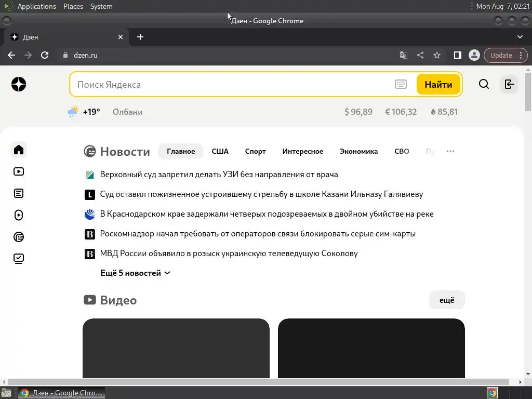Screen dimensions: 532x399
Task: Click the Dzen star logo
Action: click(x=19, y=84)
